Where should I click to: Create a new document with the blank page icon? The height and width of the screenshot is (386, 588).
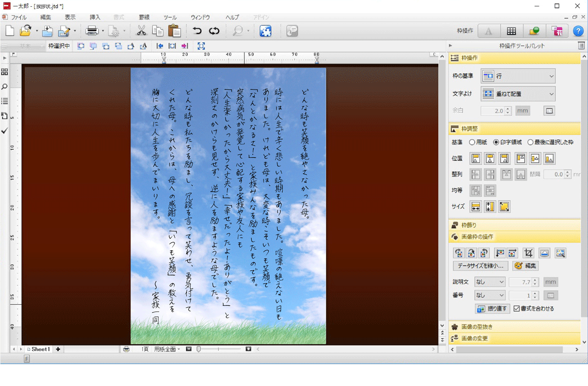[x=10, y=31]
